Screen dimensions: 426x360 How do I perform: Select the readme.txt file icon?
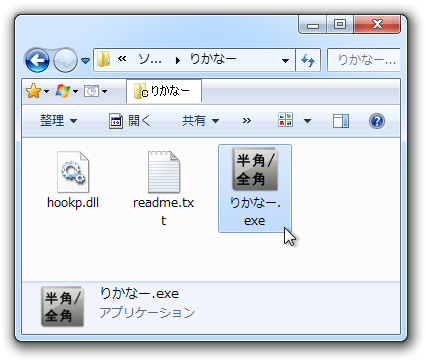(x=164, y=172)
